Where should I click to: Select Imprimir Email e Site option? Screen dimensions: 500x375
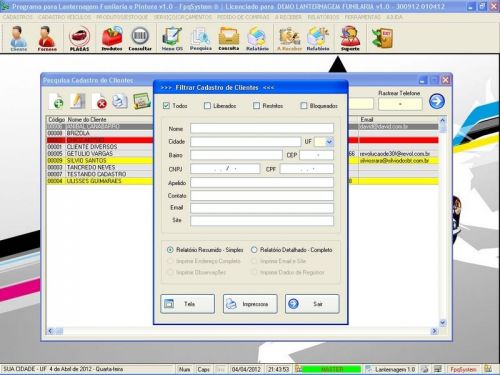click(x=254, y=261)
